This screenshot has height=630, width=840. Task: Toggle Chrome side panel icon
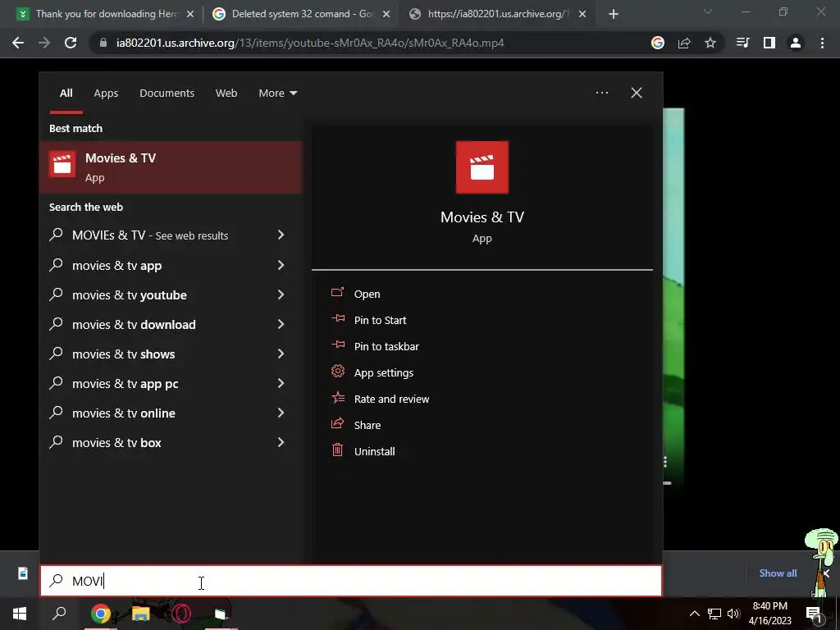769,43
